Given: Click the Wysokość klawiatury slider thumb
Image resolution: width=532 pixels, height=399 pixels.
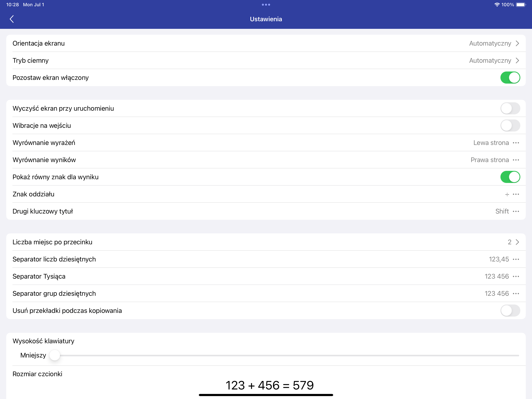Looking at the screenshot, I should [x=55, y=355].
